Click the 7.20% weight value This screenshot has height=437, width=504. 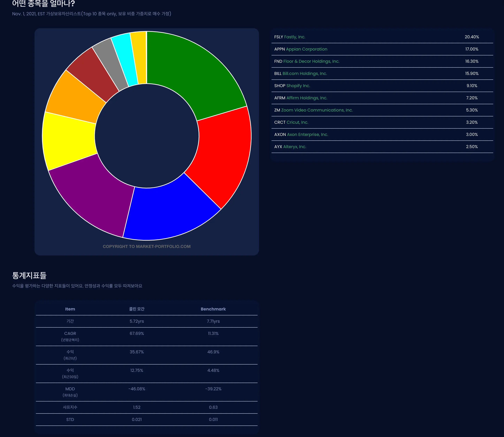(x=472, y=98)
